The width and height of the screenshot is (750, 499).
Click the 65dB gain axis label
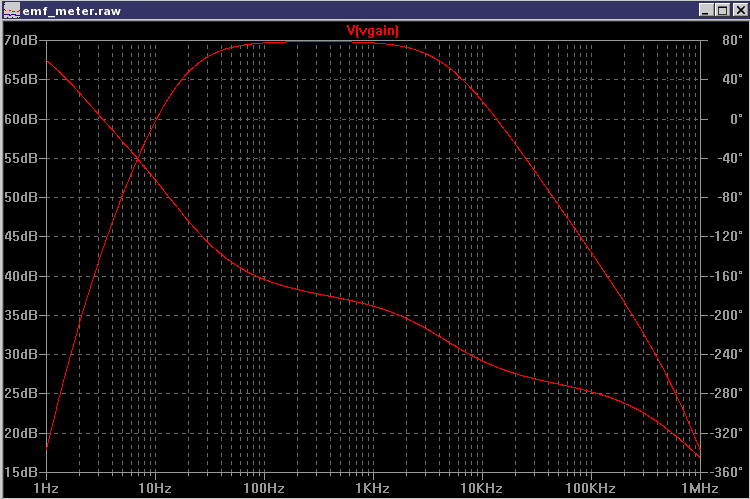pyautogui.click(x=21, y=79)
